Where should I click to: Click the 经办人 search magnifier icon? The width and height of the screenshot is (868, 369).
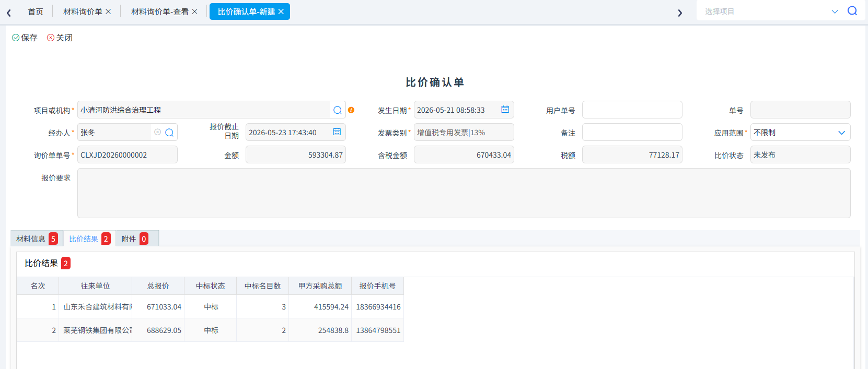[169, 133]
